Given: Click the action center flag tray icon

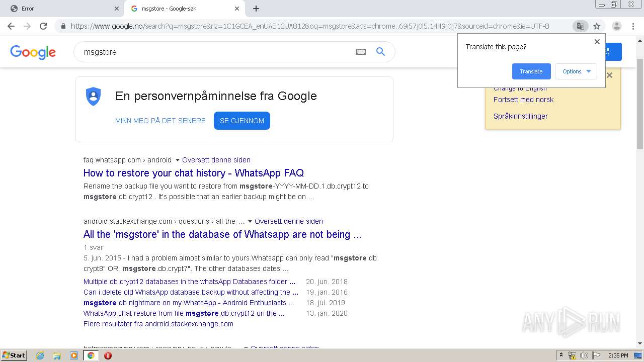Looking at the screenshot, I should [595, 355].
